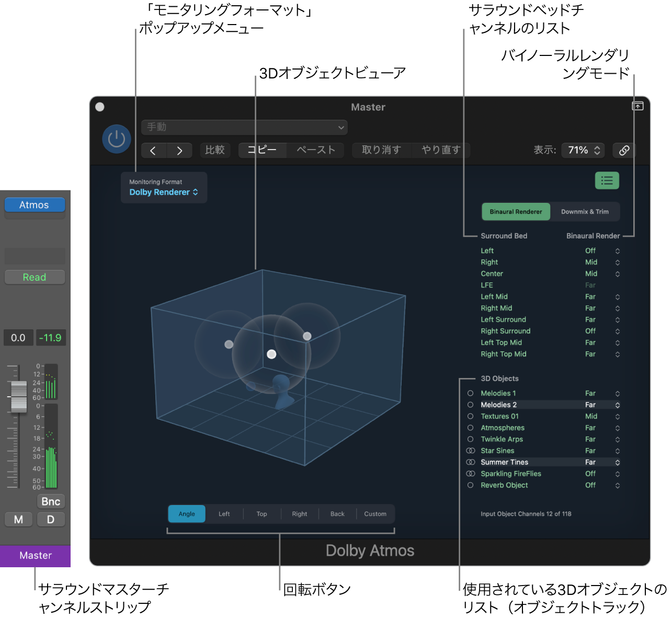
Task: Select the Left view button
Action: [x=224, y=514]
